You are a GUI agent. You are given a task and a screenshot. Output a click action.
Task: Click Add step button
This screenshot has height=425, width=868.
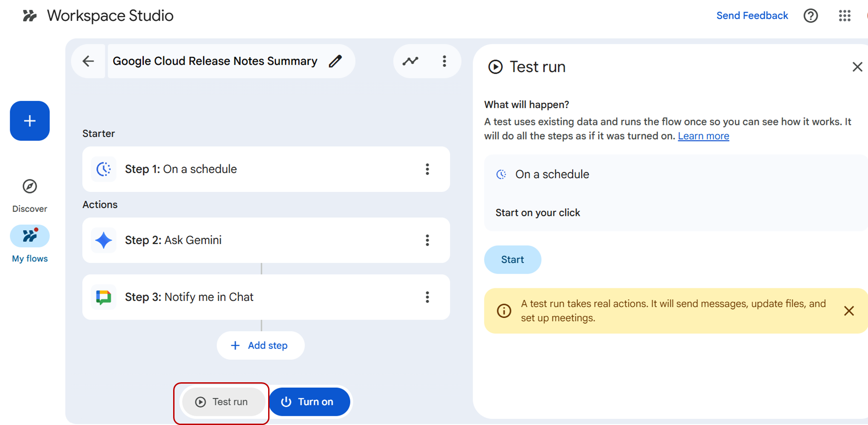[x=260, y=345]
